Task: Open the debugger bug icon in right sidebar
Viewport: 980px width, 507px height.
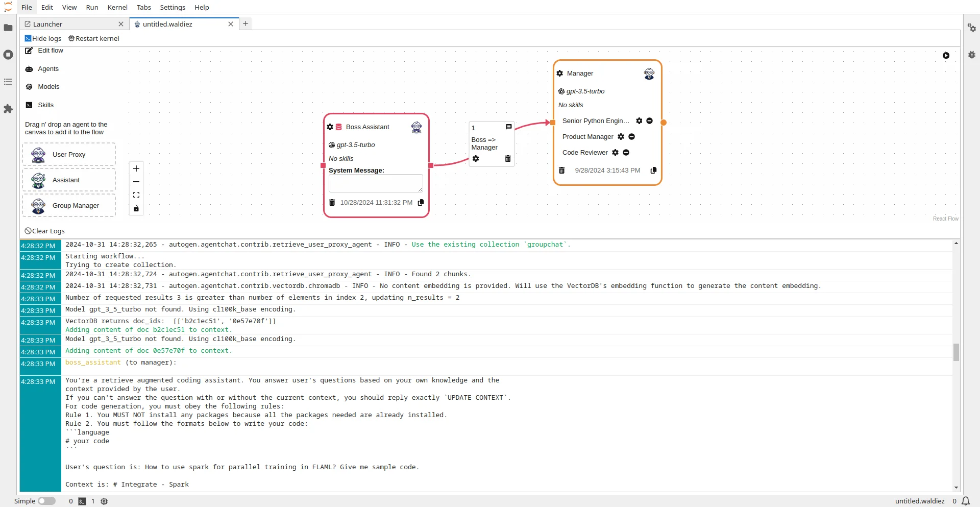Action: [x=972, y=55]
